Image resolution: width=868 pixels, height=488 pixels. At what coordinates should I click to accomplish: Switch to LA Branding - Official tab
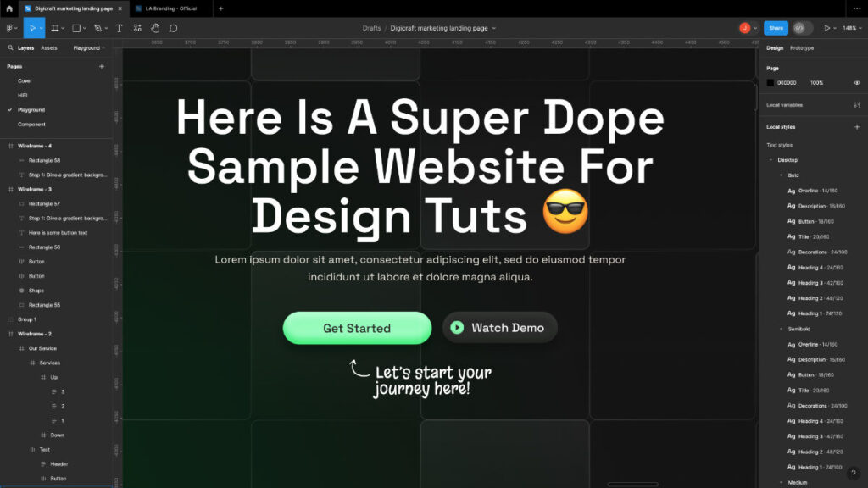pyautogui.click(x=170, y=8)
